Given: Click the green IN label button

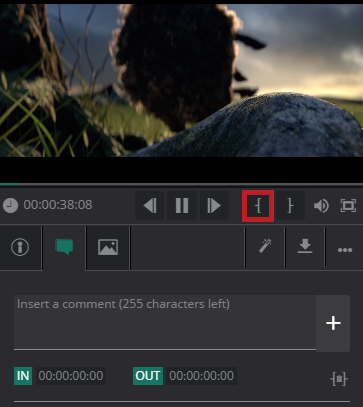Looking at the screenshot, I should coord(23,376).
